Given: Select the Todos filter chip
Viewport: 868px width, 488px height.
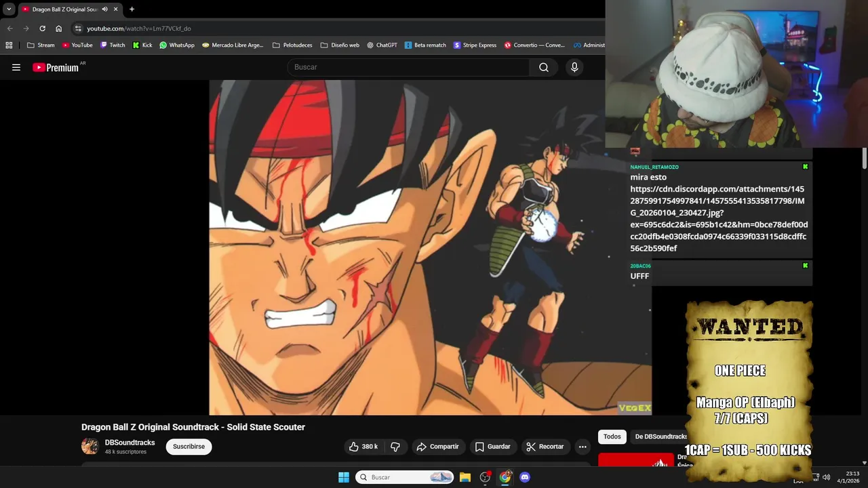Looking at the screenshot, I should click(x=612, y=436).
